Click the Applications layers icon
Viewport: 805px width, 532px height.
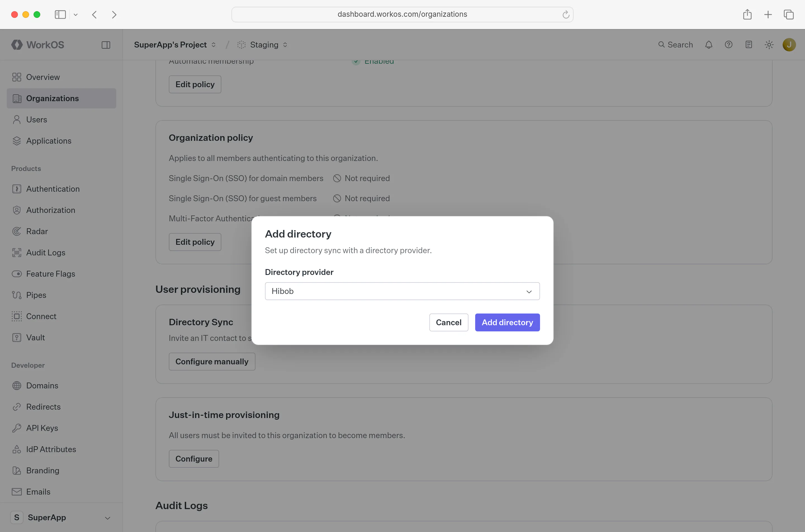[x=16, y=141]
